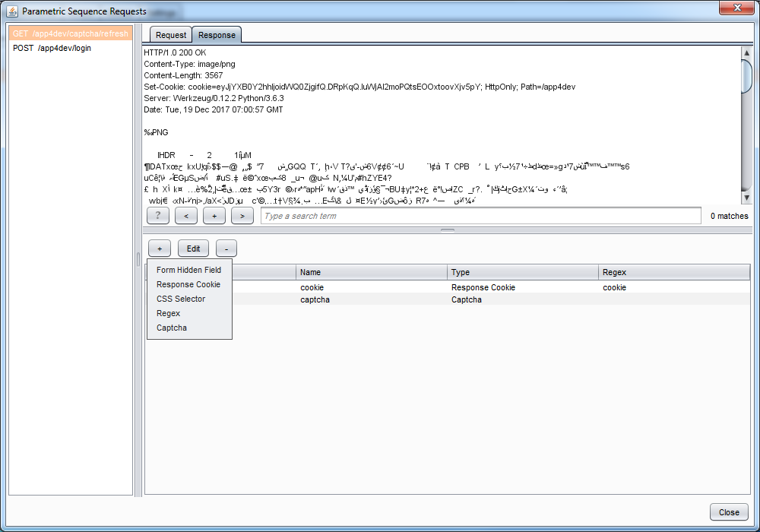Click the 'Server: Werkzeug/0.12.2' header line

[214, 98]
